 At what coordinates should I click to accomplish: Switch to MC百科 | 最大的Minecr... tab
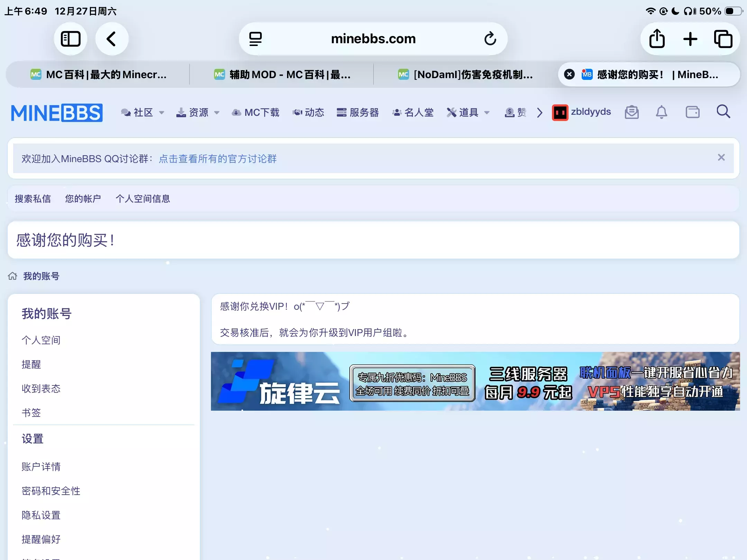[x=98, y=74]
